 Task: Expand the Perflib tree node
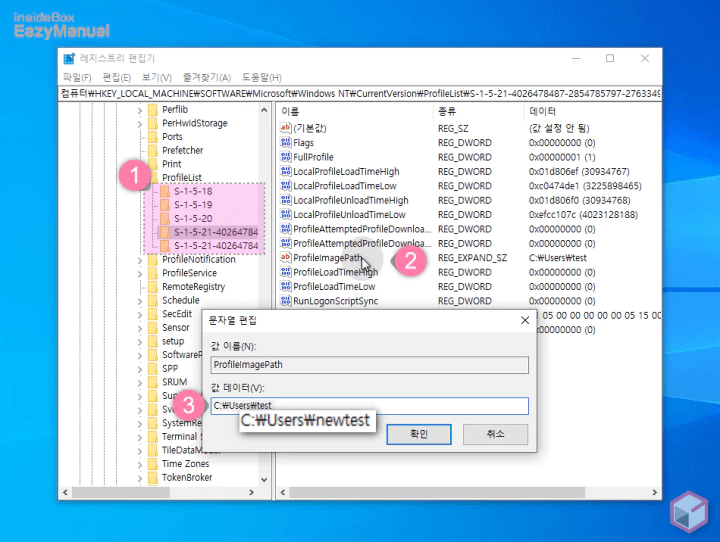(140, 109)
